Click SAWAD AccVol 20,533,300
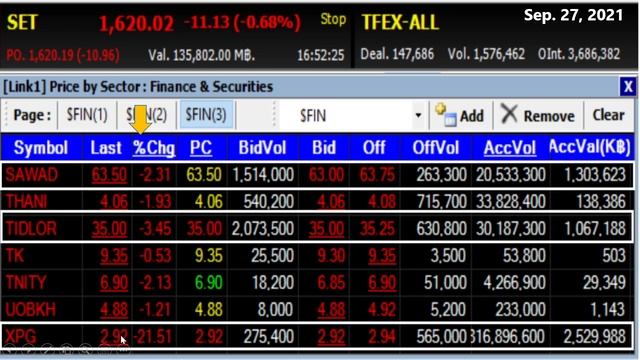Viewport: 640px width, 360px height. [511, 175]
